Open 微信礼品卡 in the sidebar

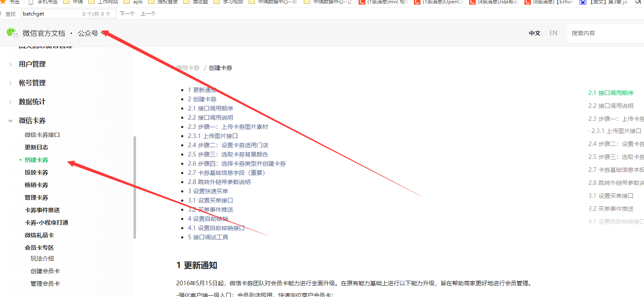coord(39,235)
